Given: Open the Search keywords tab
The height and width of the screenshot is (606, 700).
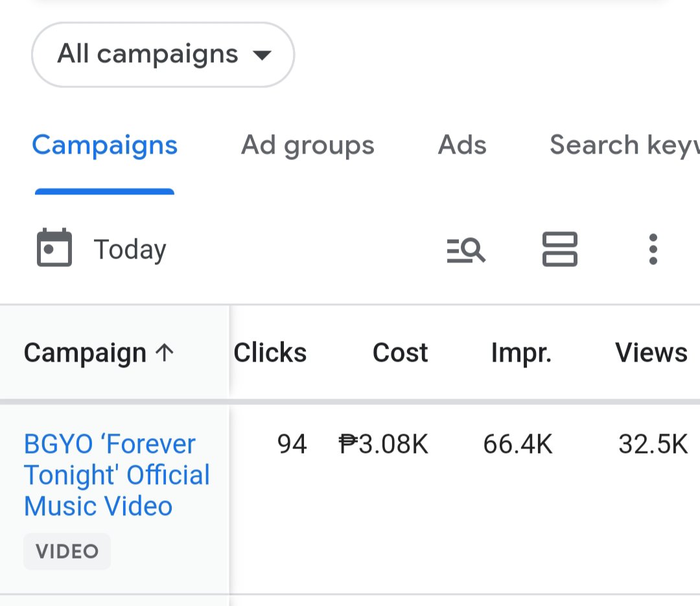Looking at the screenshot, I should pos(625,145).
